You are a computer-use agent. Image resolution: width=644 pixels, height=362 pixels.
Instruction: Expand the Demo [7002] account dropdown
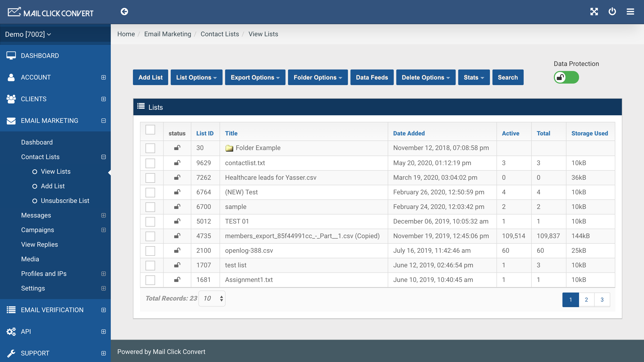point(28,34)
